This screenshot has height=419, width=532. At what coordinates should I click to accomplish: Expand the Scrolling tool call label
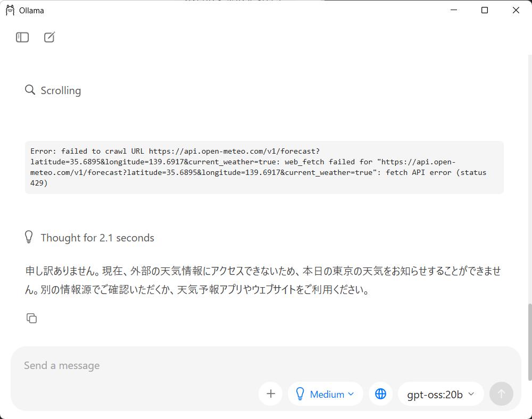pos(61,90)
